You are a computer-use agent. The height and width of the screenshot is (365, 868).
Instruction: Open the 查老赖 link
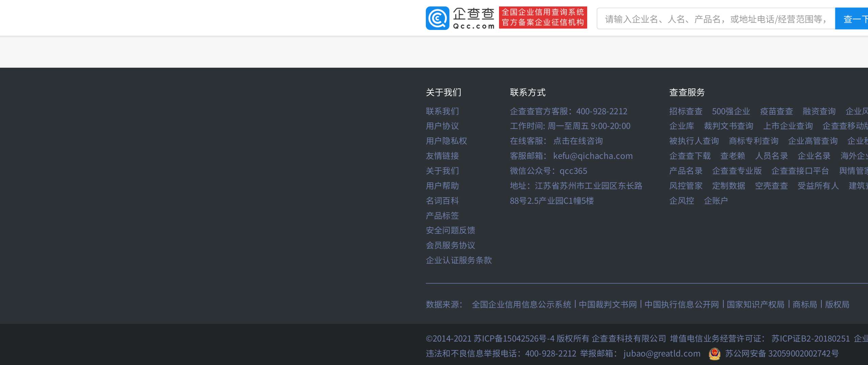[x=733, y=156]
